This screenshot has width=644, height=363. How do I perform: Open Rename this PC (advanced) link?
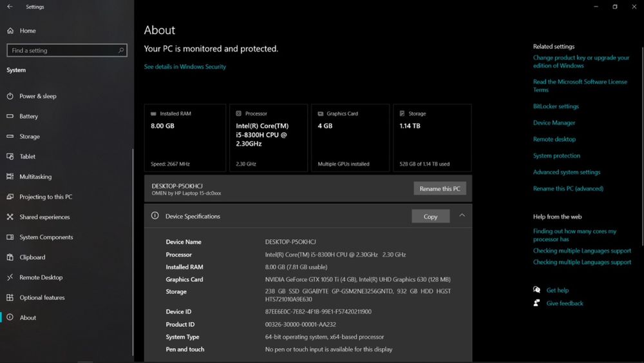point(568,188)
